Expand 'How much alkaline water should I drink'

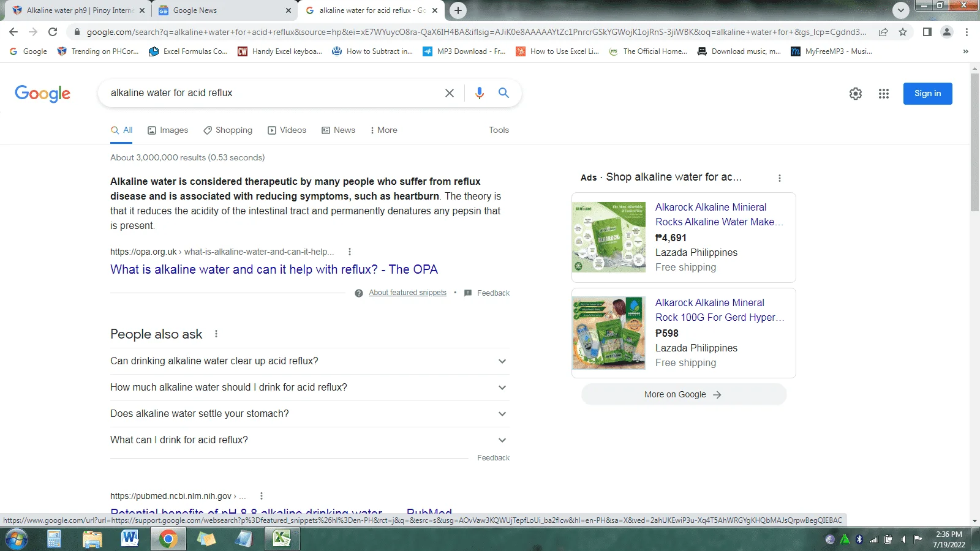click(309, 388)
